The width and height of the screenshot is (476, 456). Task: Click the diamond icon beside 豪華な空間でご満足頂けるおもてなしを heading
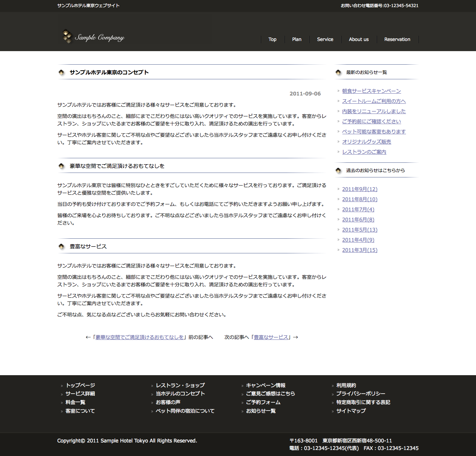[x=61, y=166]
